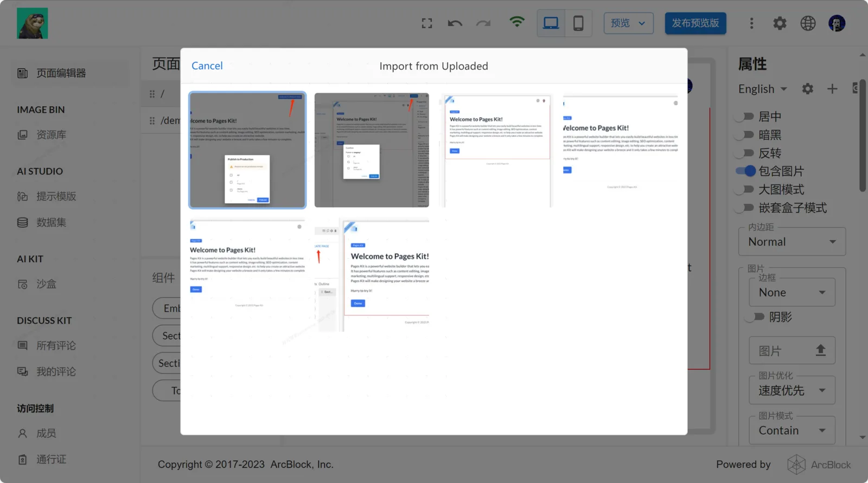Click the 所有评论 icon
This screenshot has width=868, height=483.
coord(23,345)
